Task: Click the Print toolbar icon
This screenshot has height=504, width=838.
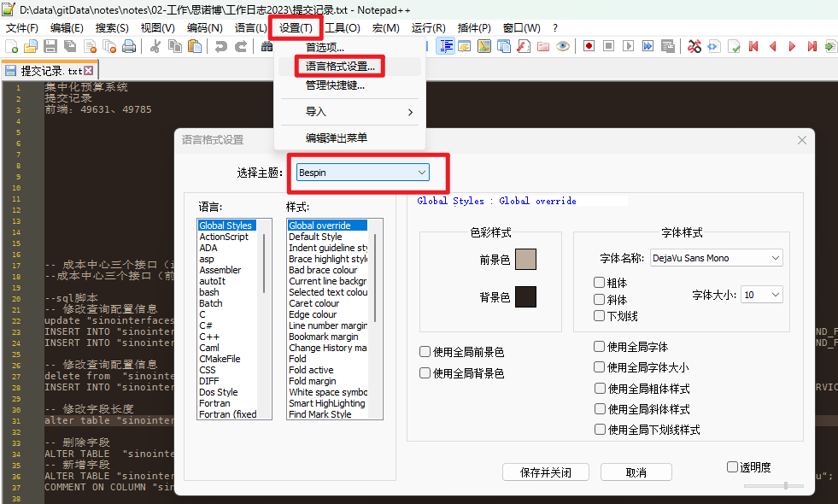Action: click(x=128, y=46)
